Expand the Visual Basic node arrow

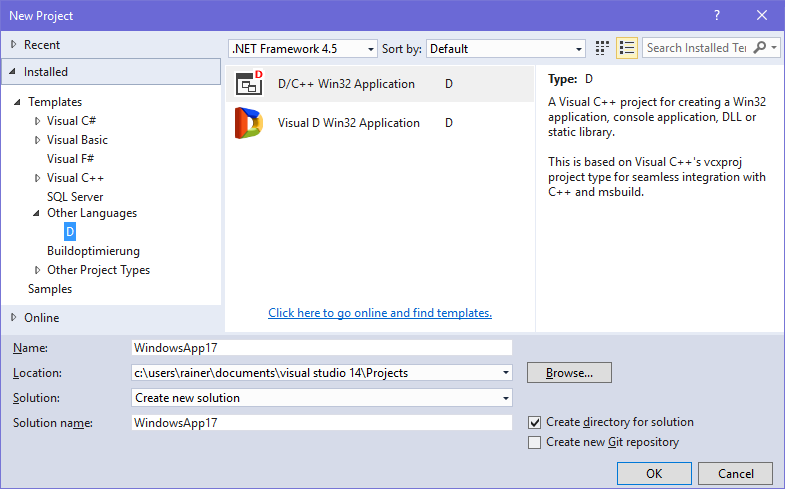coord(37,140)
